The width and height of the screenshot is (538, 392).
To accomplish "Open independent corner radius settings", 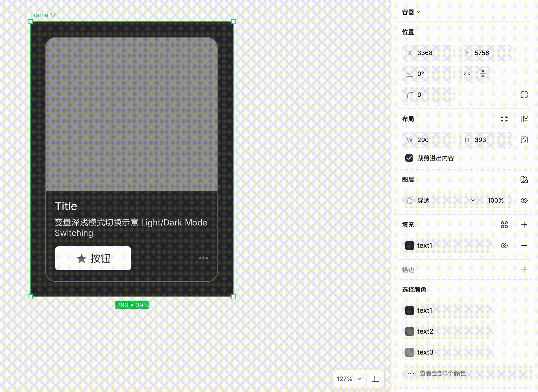I will [x=524, y=95].
